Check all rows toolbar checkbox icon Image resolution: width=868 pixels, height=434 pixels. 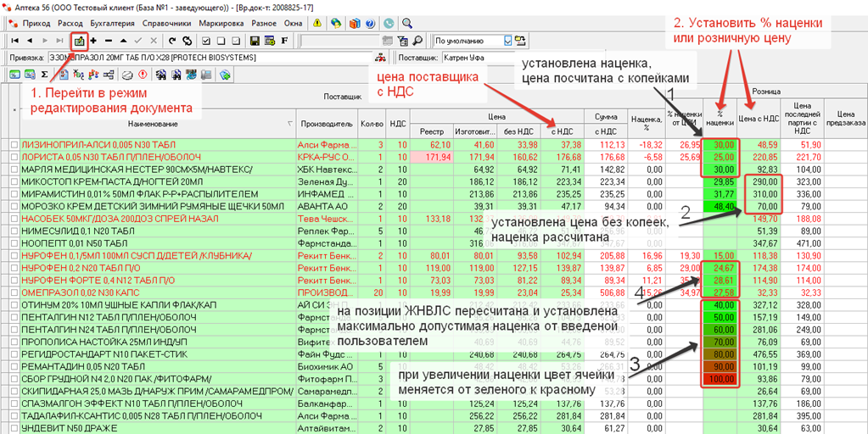(x=206, y=41)
